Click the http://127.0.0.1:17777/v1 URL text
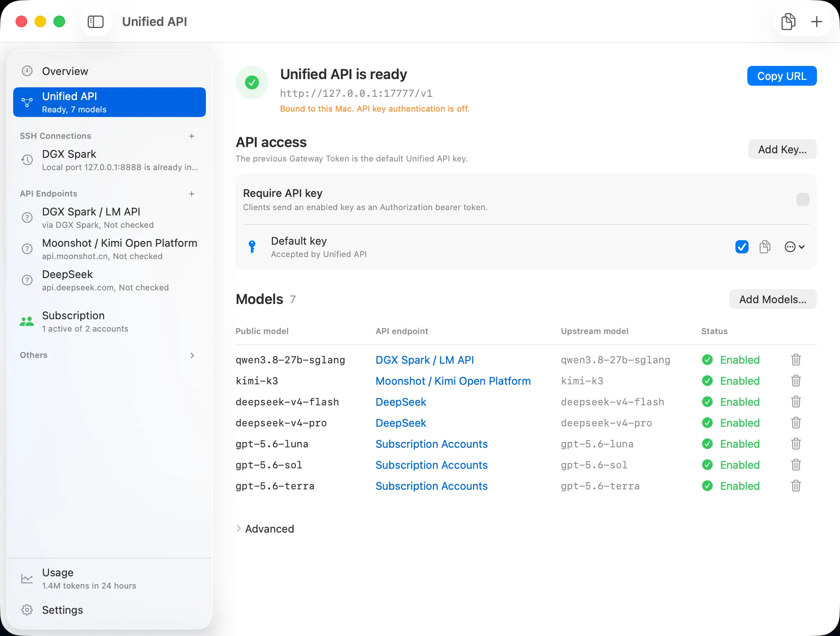 [x=356, y=94]
